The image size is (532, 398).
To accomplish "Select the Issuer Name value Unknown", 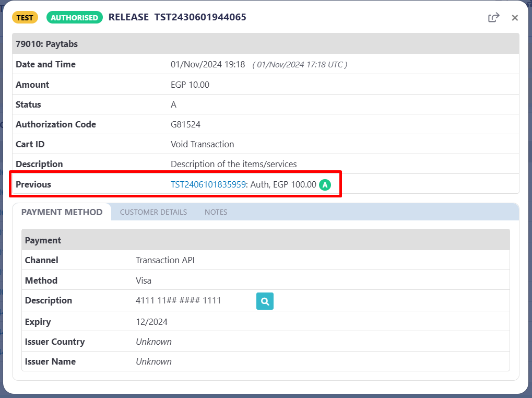I will 153,361.
